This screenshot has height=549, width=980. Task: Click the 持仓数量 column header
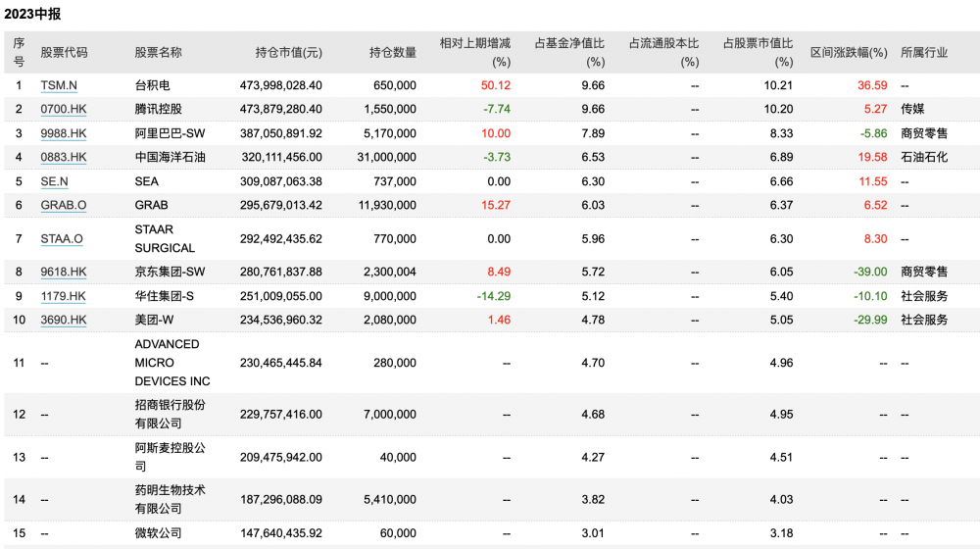click(x=393, y=53)
